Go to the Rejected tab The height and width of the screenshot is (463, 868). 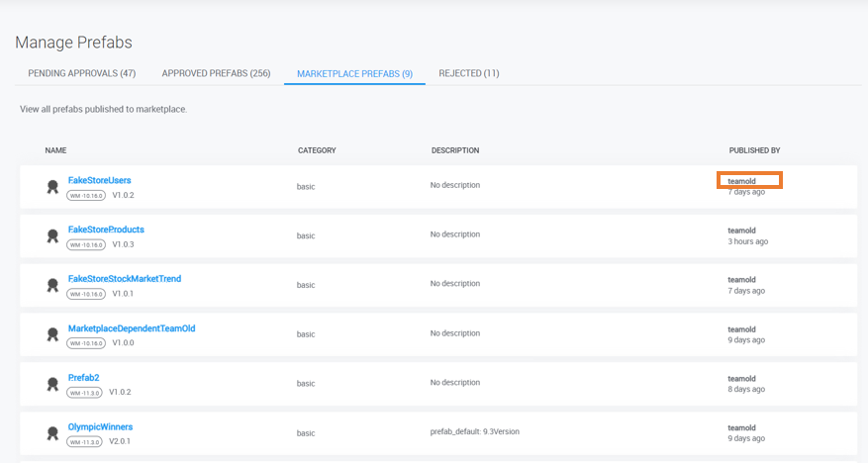click(468, 73)
